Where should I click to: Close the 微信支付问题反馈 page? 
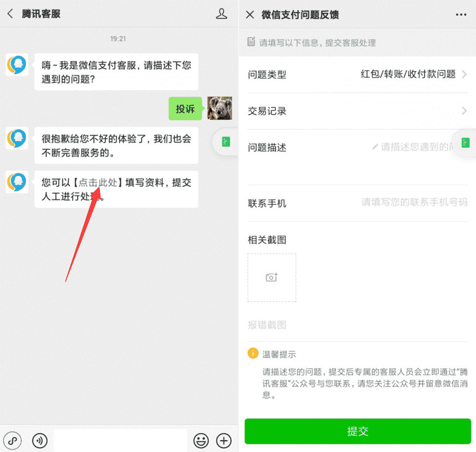[250, 14]
